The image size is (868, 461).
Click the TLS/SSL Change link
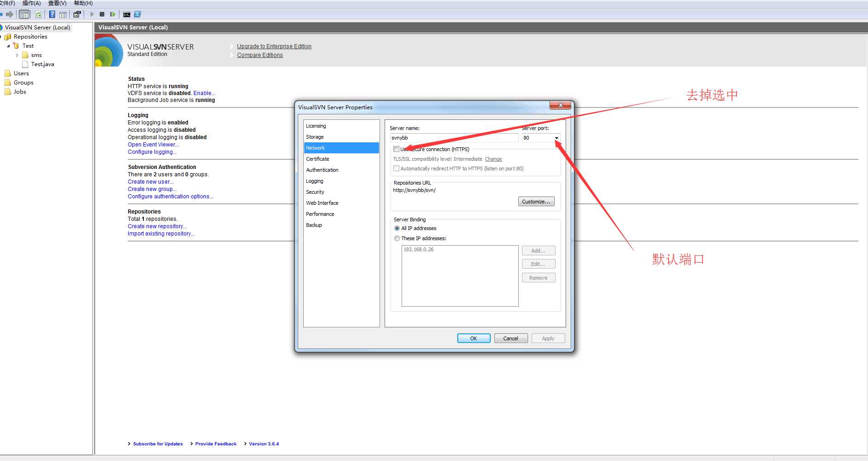tap(494, 159)
